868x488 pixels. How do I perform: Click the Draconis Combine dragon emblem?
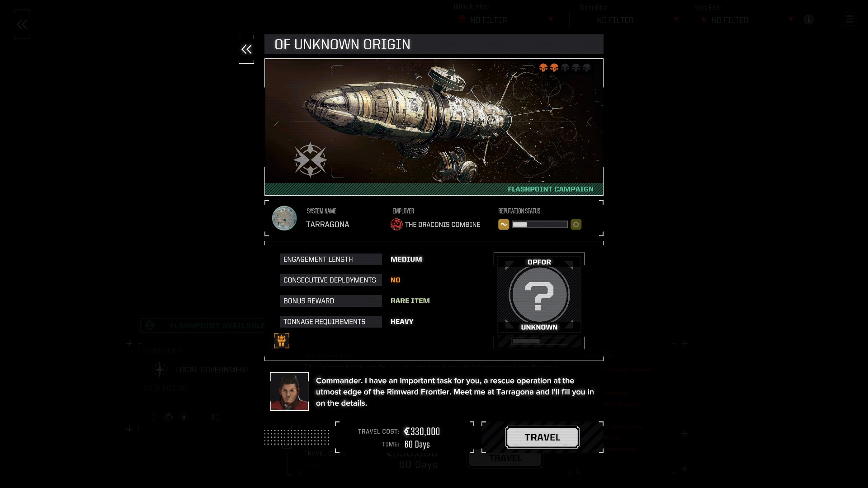pos(396,225)
